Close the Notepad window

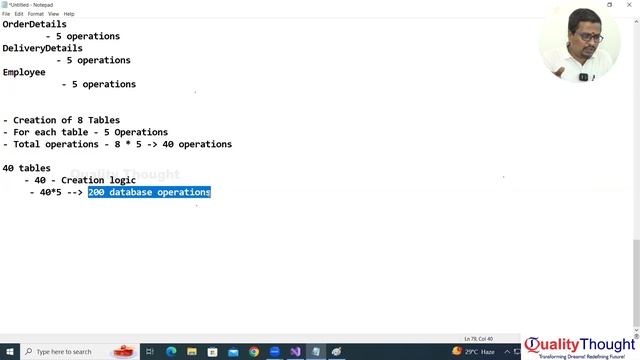629,5
